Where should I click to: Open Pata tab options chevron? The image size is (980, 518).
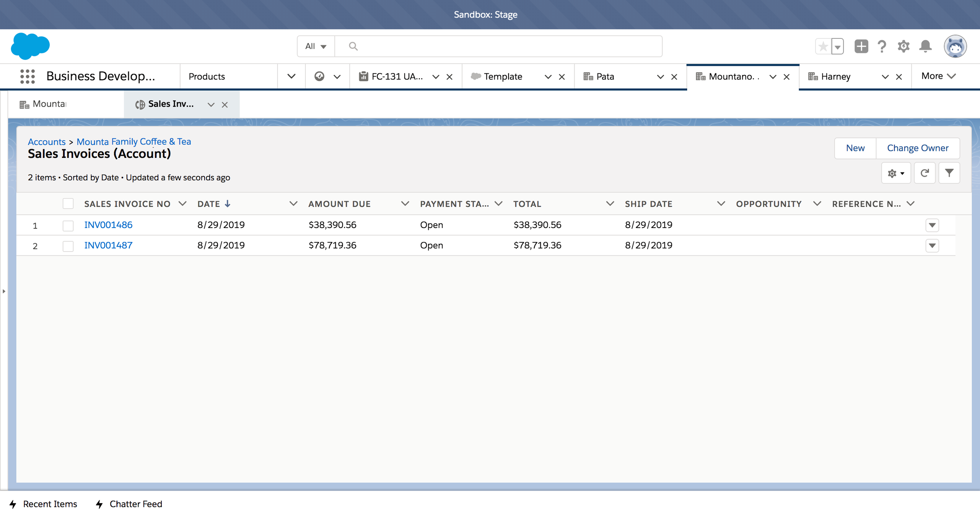point(660,77)
